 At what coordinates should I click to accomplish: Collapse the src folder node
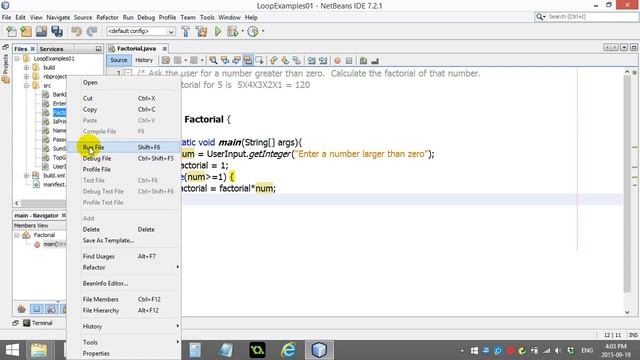(x=26, y=85)
